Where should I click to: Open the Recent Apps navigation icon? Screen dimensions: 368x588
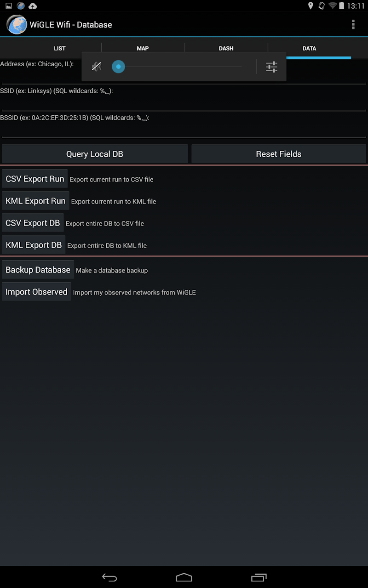pyautogui.click(x=259, y=577)
